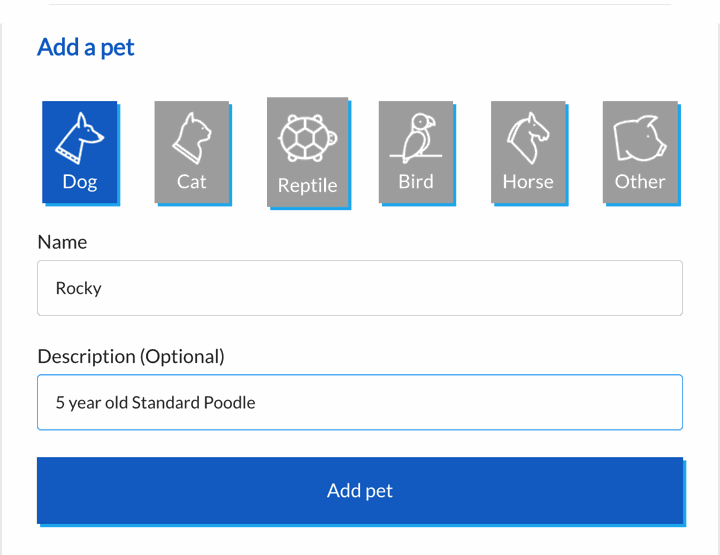Screen dimensions: 720x555
Task: Select the Other pig icon
Action: (x=640, y=138)
